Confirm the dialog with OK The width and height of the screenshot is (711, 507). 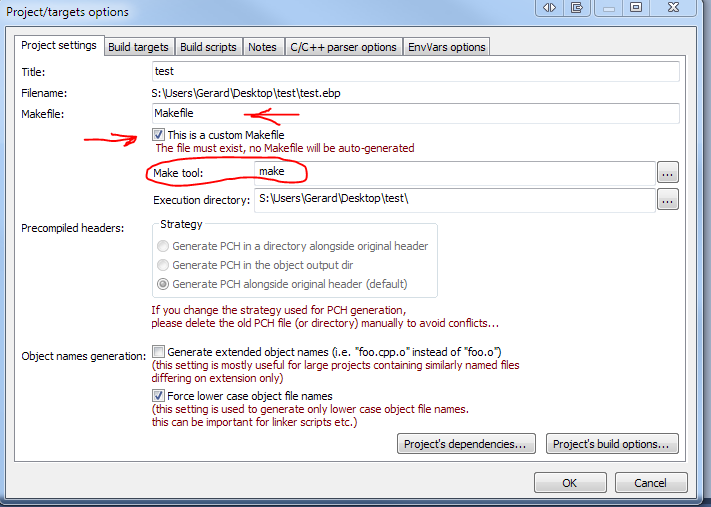click(570, 483)
